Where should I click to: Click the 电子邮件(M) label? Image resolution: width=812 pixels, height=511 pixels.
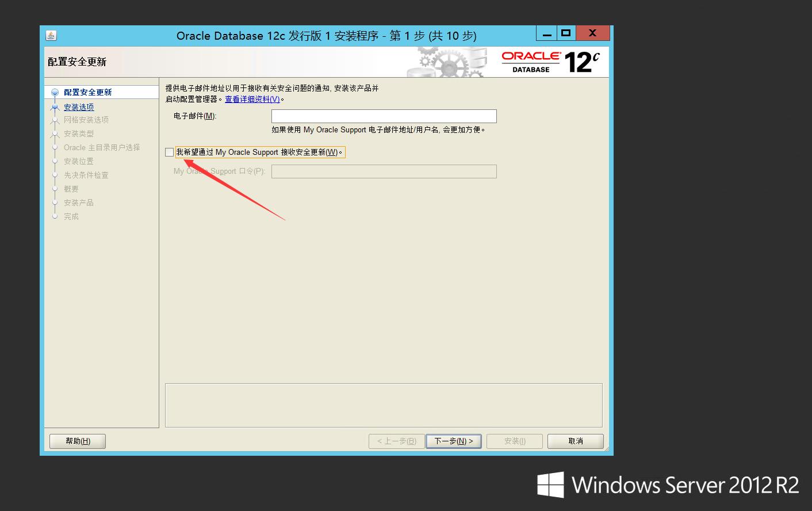[195, 116]
